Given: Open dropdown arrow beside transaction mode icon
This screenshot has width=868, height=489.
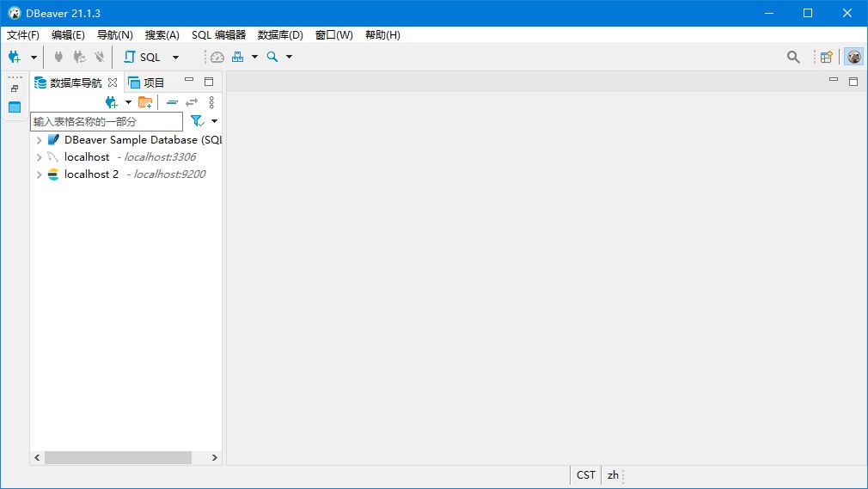Looking at the screenshot, I should point(254,57).
